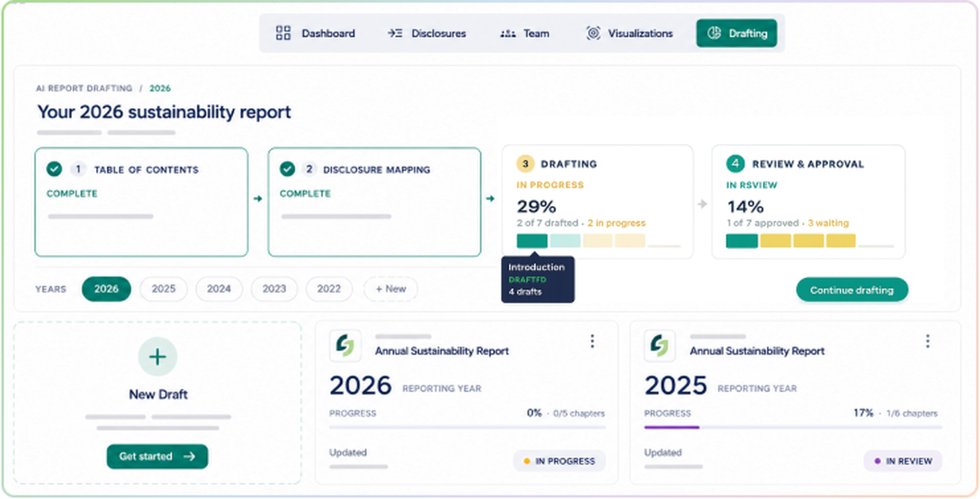Select year 2025 pill
Screen dimensions: 980x499
[x=163, y=289]
